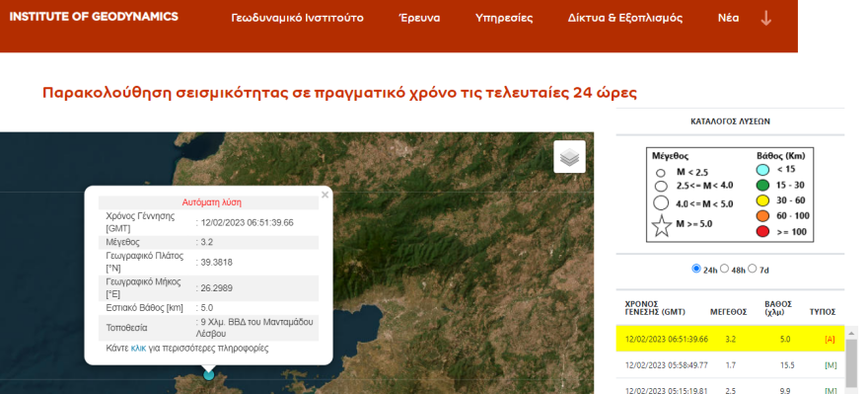Open the Δίκτυα & Εξοπλισμός menu
This screenshot has width=868, height=394.
pyautogui.click(x=625, y=18)
